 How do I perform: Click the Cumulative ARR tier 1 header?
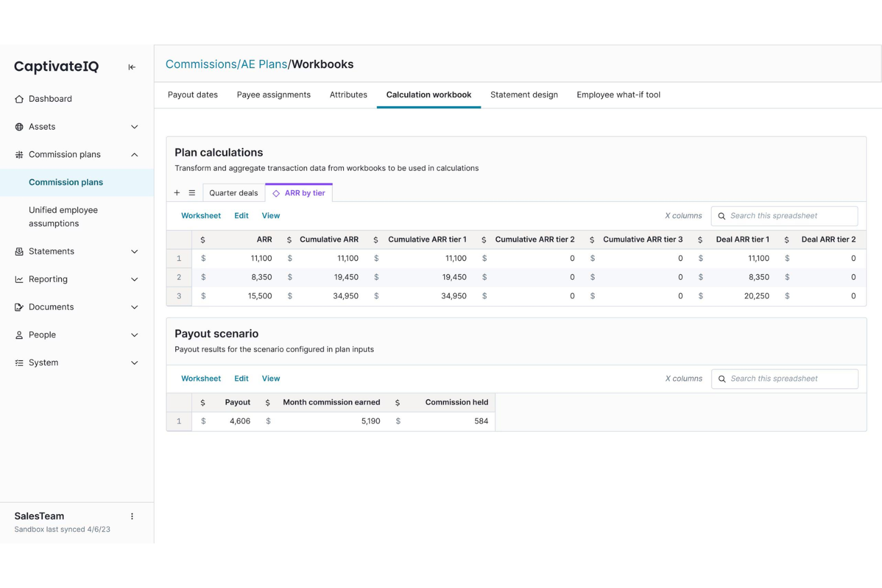(x=427, y=239)
